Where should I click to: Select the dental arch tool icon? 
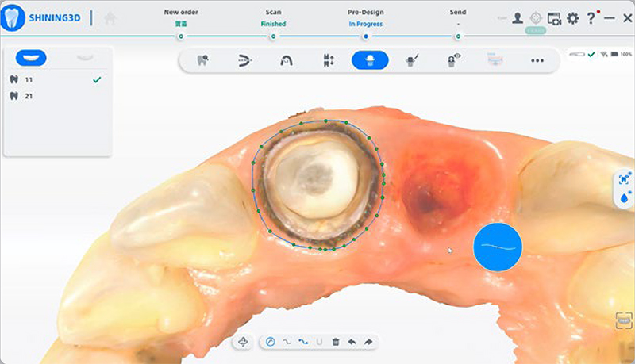[286, 60]
